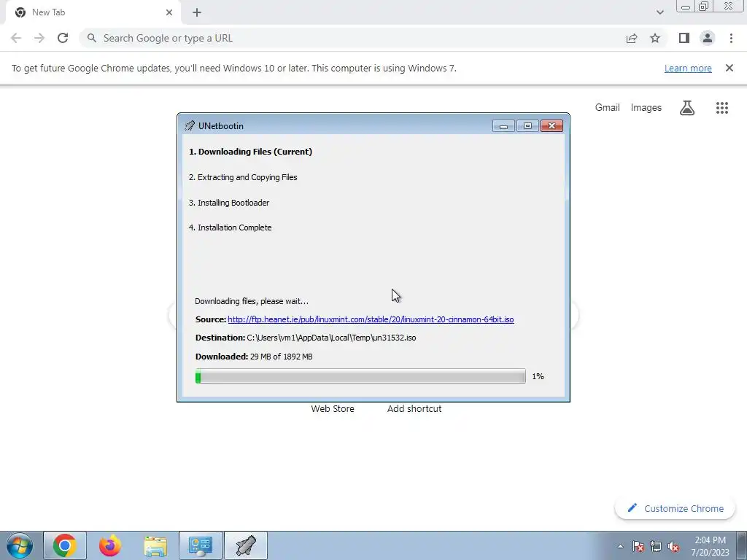Select the 'Extracting and Copying Files' step text

243,177
